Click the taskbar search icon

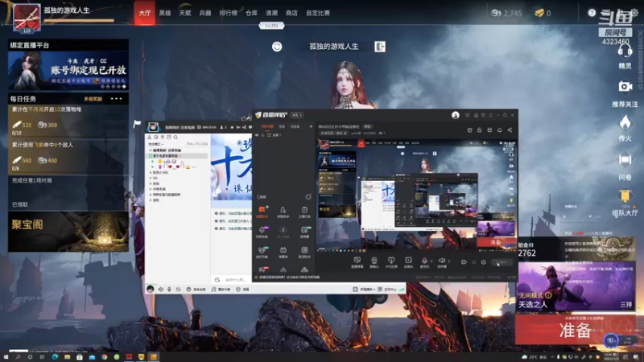click(x=18, y=357)
